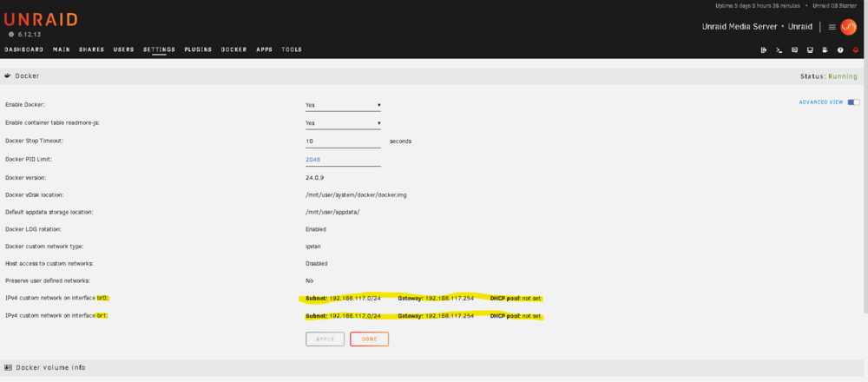Open the system log icon
Viewport: 868px width, 382px height.
825,49
